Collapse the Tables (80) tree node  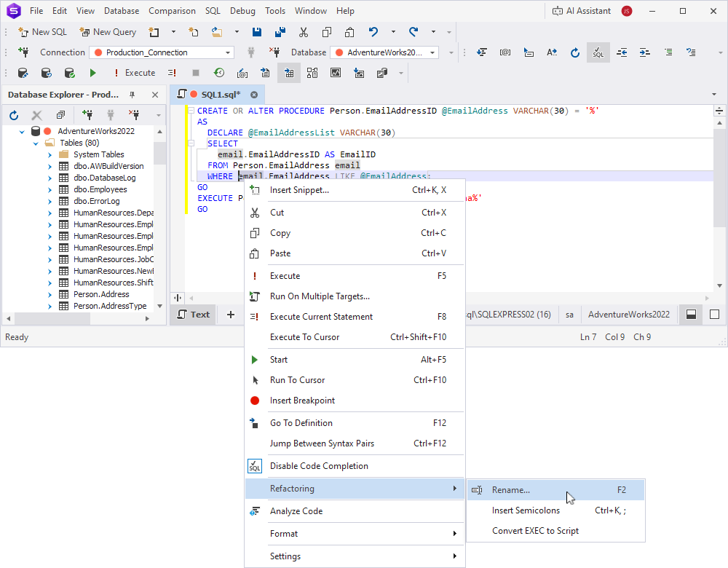click(36, 143)
